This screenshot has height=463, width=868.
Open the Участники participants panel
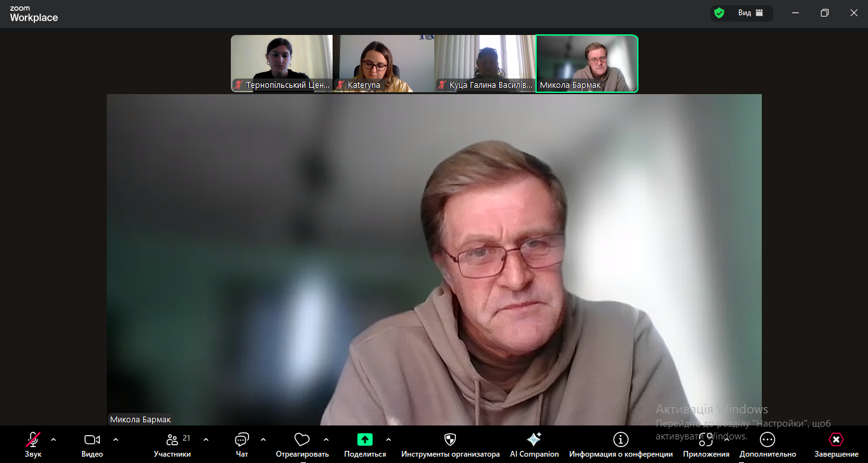pos(172,440)
